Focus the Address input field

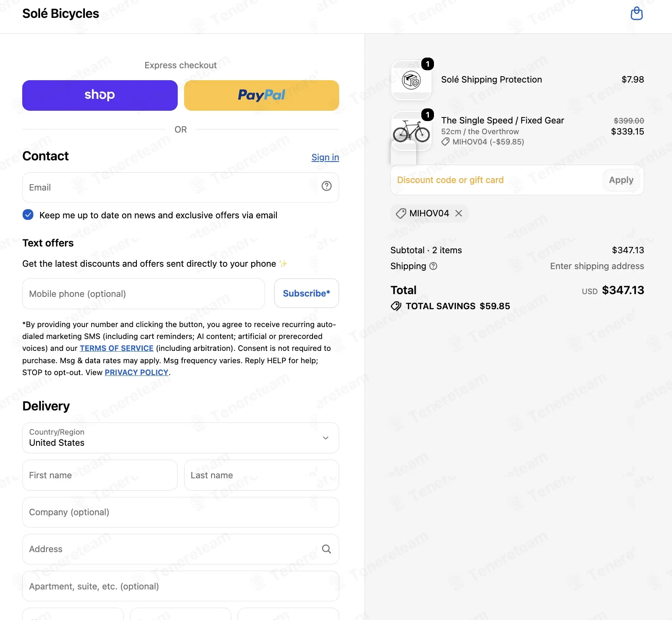tap(180, 549)
